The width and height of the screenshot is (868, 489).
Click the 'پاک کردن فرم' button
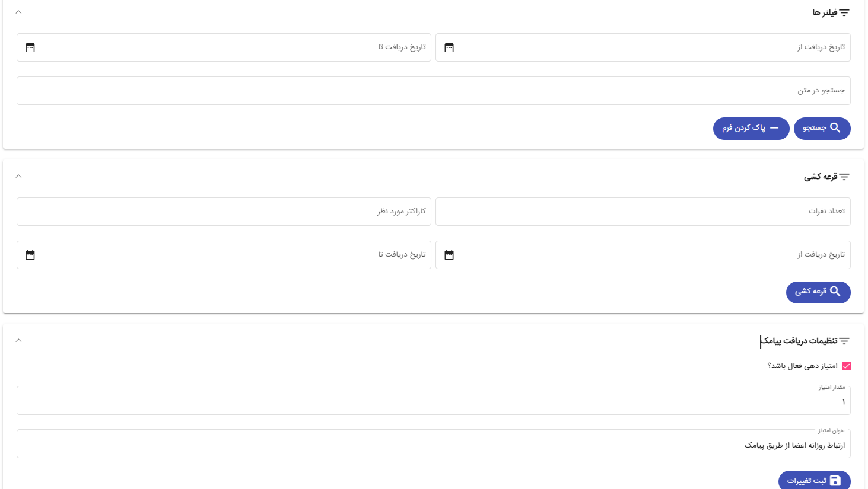coord(751,128)
